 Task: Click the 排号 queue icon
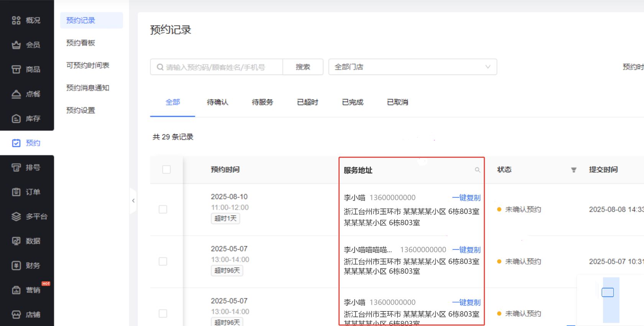pos(16,167)
